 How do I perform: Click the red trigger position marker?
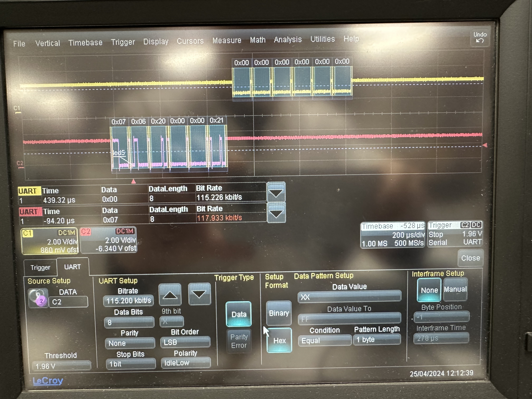click(134, 181)
